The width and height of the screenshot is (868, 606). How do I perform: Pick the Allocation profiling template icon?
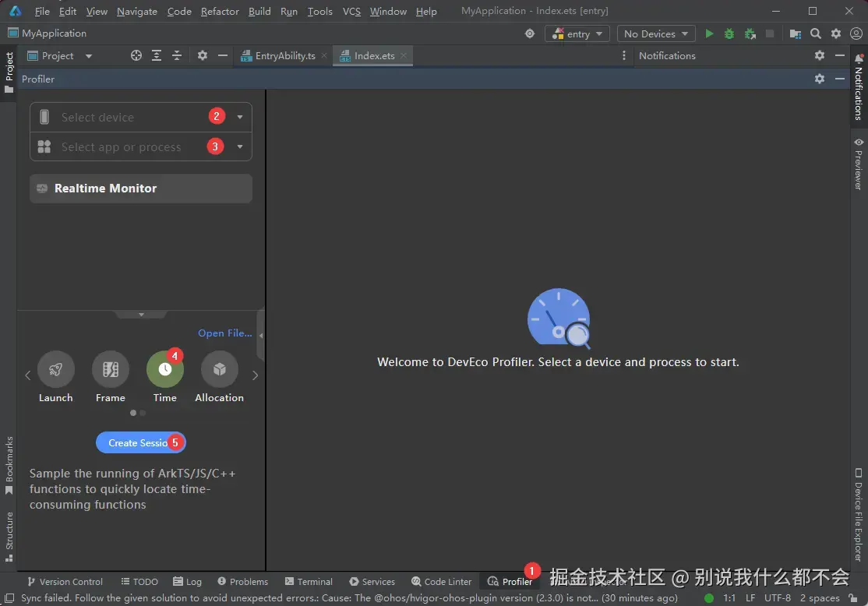[220, 369]
